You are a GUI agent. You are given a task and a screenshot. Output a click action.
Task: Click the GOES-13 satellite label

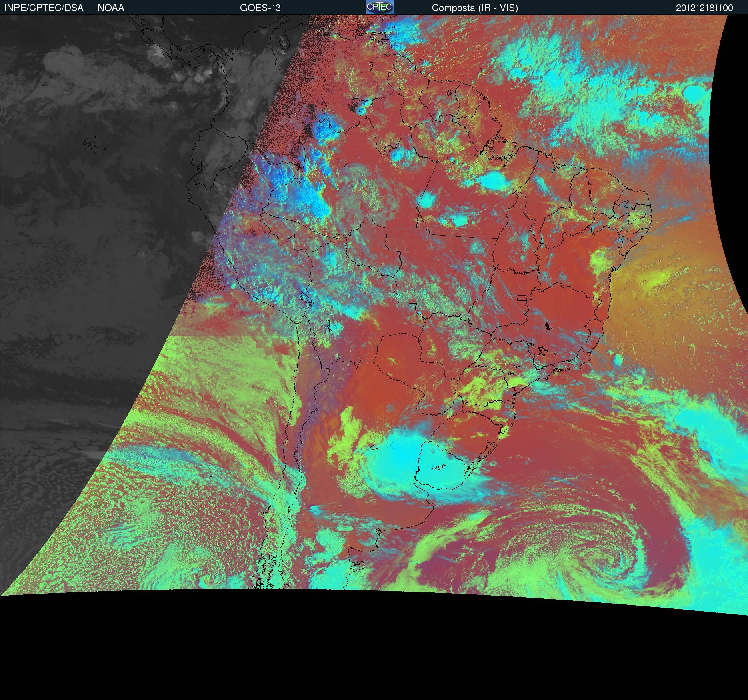click(260, 8)
